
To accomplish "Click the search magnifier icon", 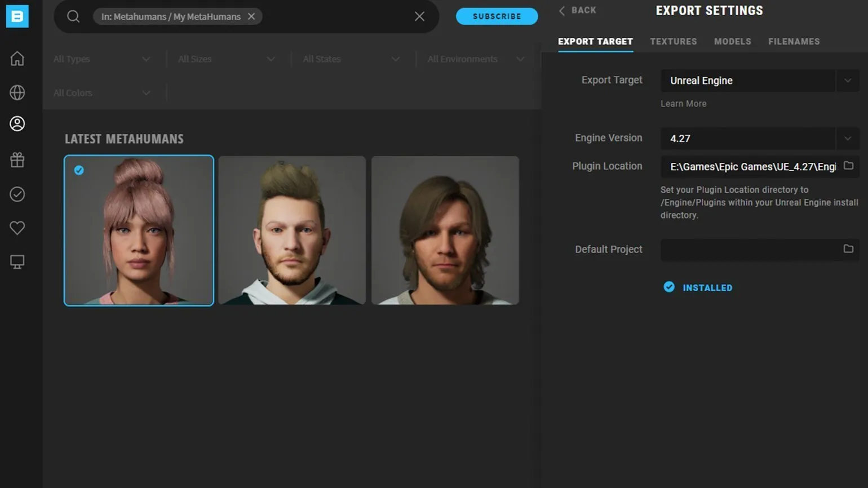I will [73, 16].
